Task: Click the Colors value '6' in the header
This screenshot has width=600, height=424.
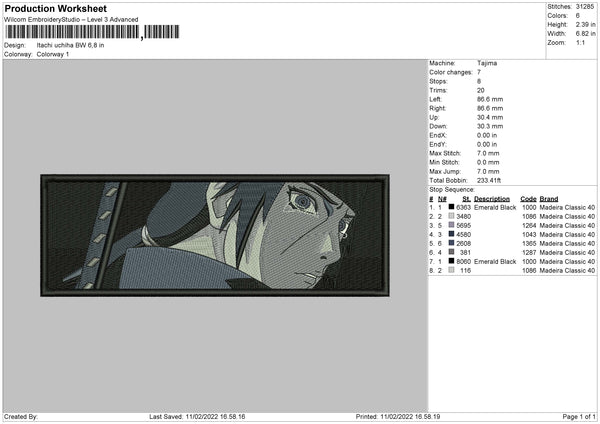Action: 577,16
